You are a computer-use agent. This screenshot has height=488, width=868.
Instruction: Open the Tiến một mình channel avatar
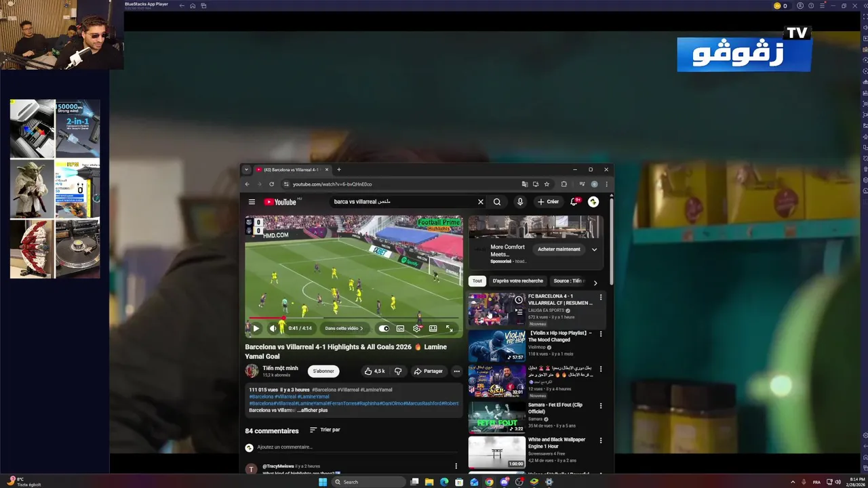[x=252, y=371]
